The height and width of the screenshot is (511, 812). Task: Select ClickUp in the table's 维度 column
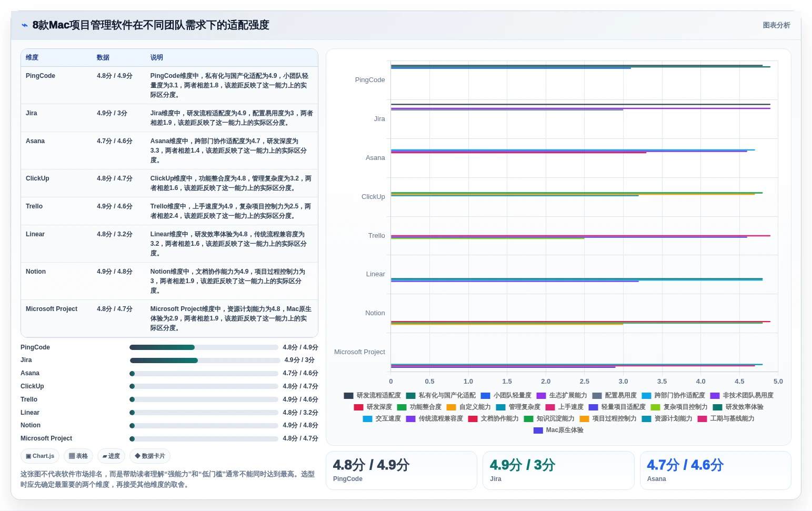pyautogui.click(x=37, y=178)
